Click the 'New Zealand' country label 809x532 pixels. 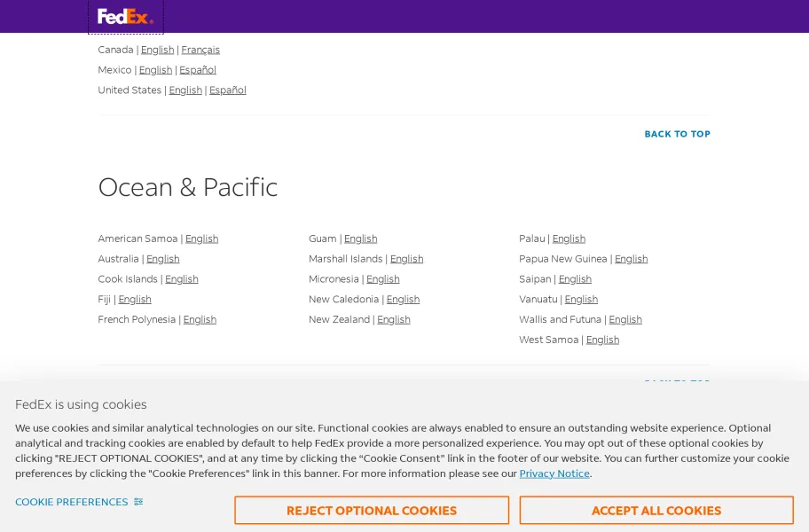point(339,319)
